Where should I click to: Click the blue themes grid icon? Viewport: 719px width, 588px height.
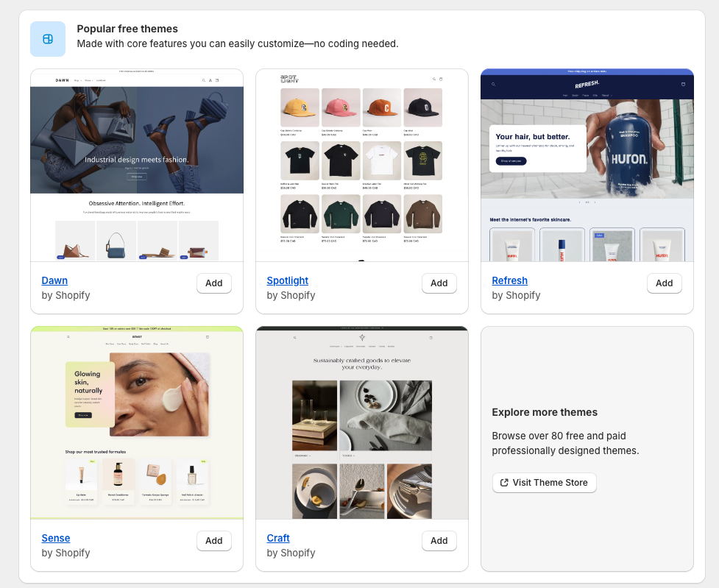tap(47, 39)
